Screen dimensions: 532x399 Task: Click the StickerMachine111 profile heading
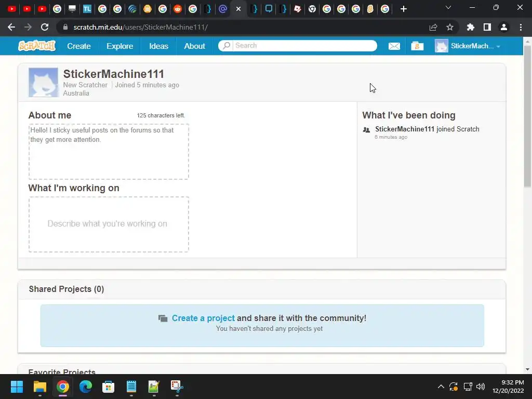[113, 74]
